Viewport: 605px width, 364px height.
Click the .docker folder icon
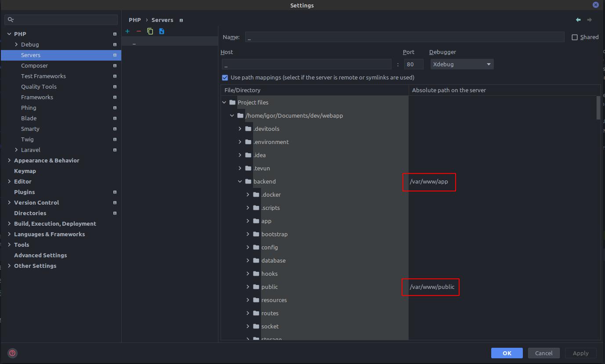pos(256,195)
